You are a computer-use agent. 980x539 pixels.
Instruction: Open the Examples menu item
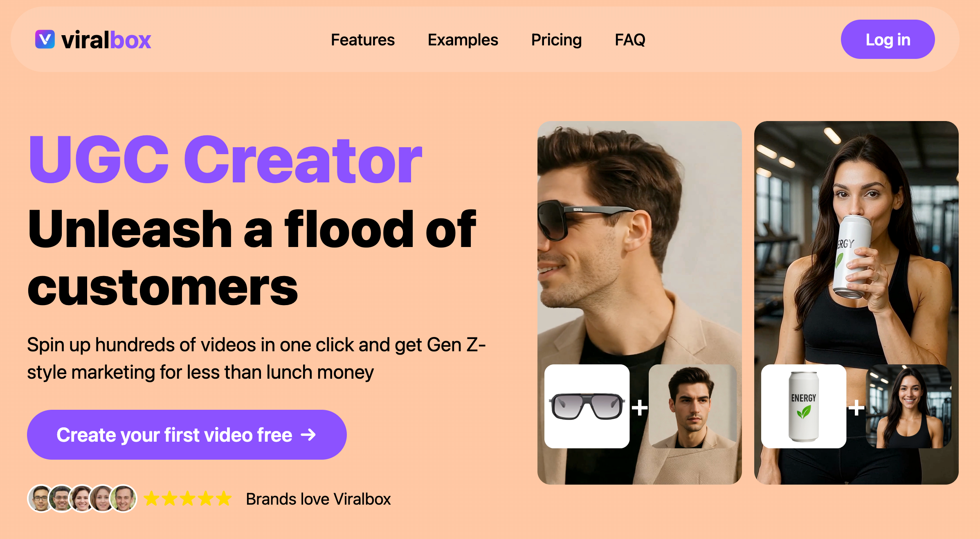coord(463,40)
